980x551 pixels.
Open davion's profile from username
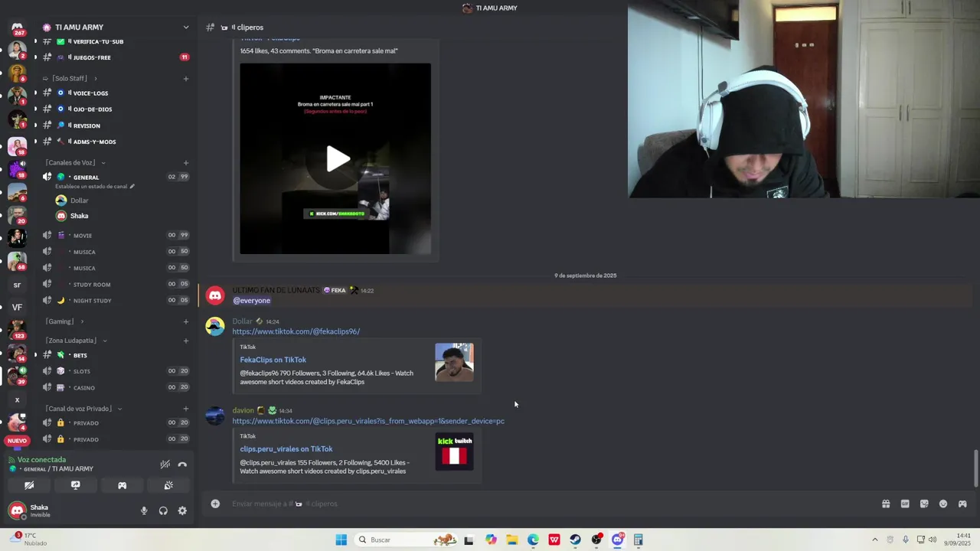click(x=243, y=410)
